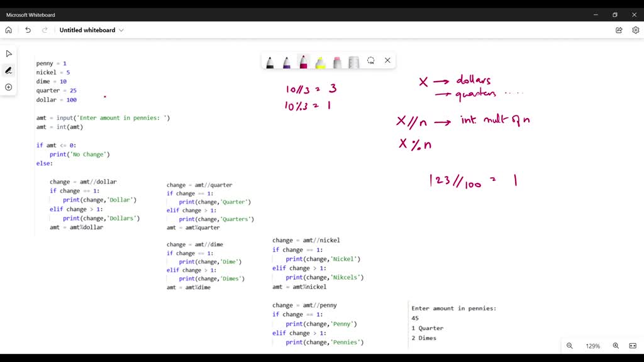Viewport: 644px width, 362px height.
Task: Toggle fit-to-screen view mode
Action: pyautogui.click(x=632, y=346)
